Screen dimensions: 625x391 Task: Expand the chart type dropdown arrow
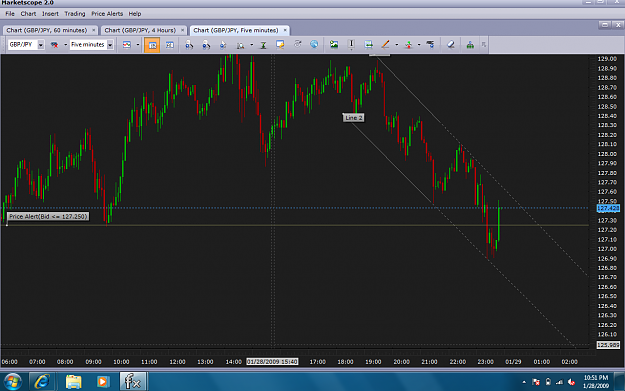click(x=138, y=45)
